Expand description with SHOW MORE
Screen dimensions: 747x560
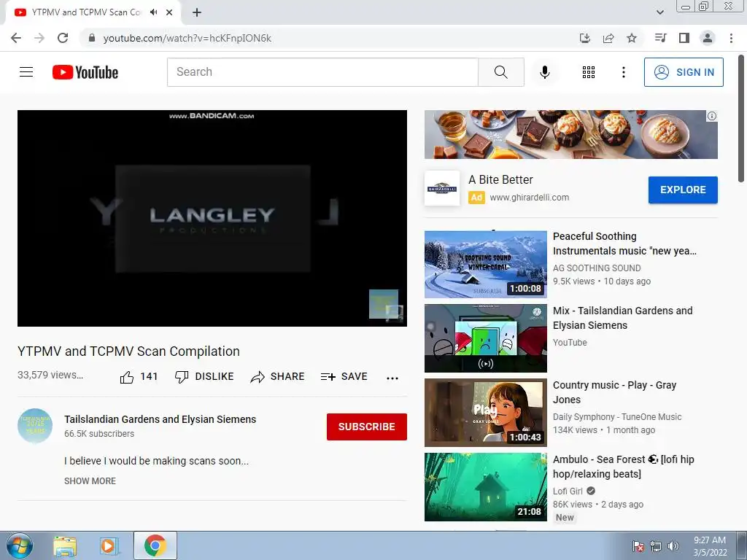pos(90,481)
